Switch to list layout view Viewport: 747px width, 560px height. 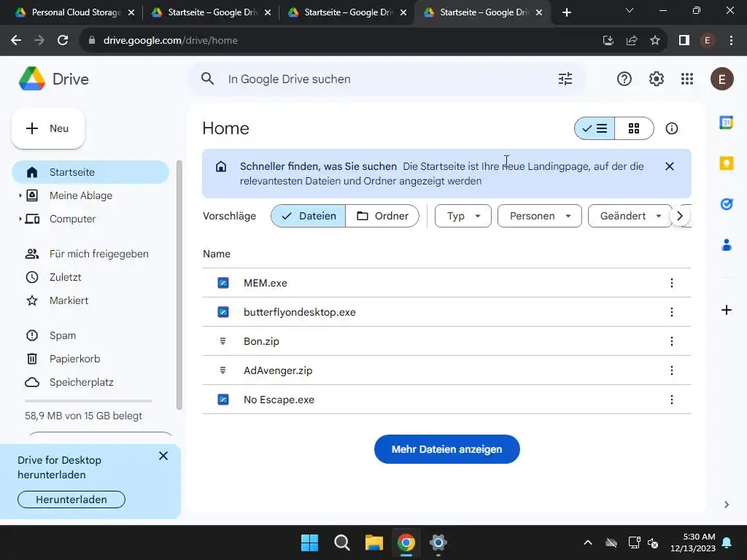(594, 128)
